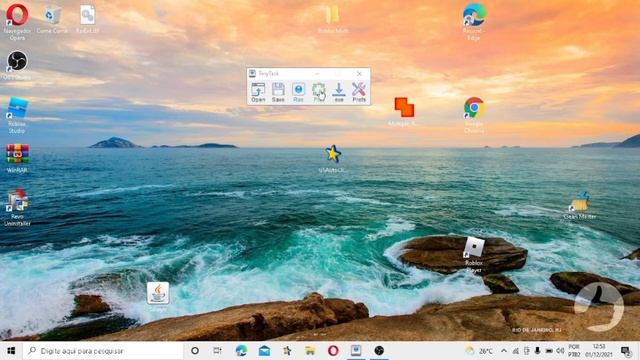Select the Roblox Multi folder on desktop
This screenshot has height=360, width=640.
(332, 19)
